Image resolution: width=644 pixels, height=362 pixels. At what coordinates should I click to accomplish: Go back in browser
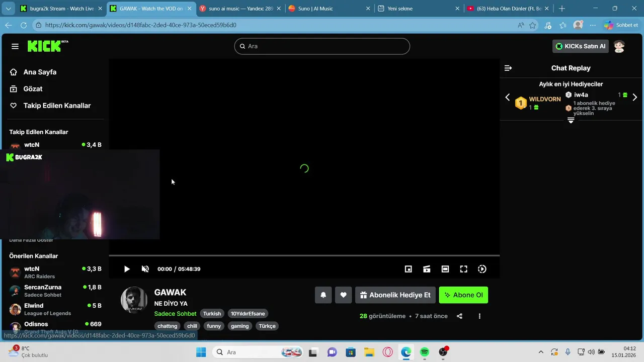[x=9, y=25]
